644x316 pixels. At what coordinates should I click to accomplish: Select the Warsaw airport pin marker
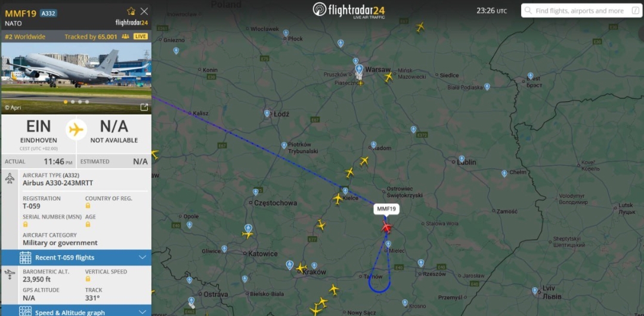360,69
